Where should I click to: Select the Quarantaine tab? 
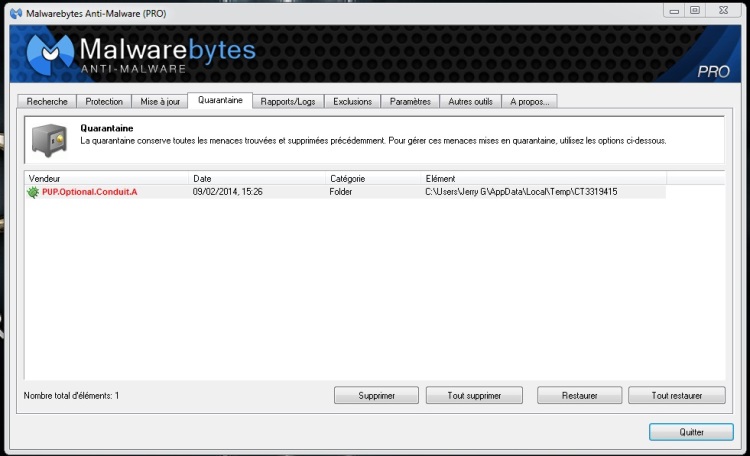tap(220, 100)
